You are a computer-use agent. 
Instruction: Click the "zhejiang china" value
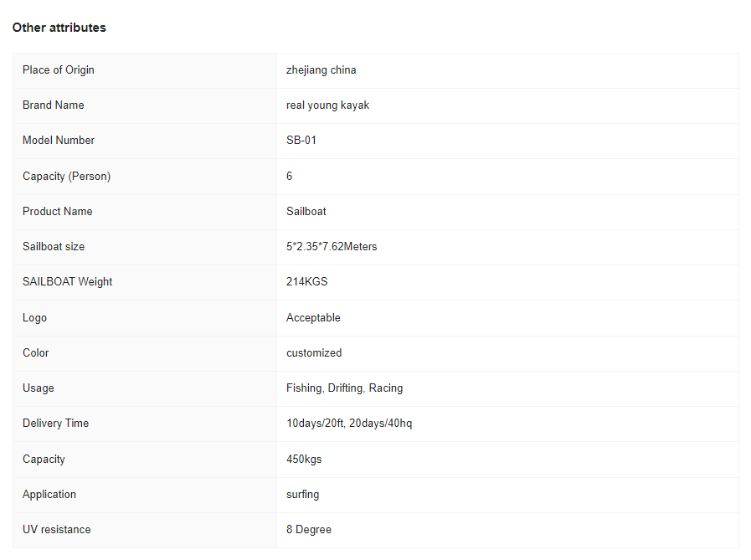(321, 70)
